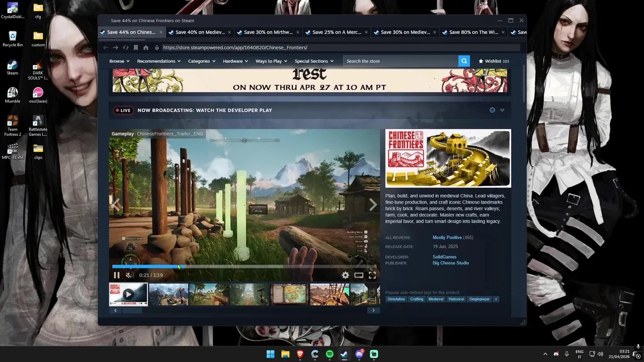This screenshot has height=362, width=644.
Task: Click the Simulation tag
Action: pos(396,299)
